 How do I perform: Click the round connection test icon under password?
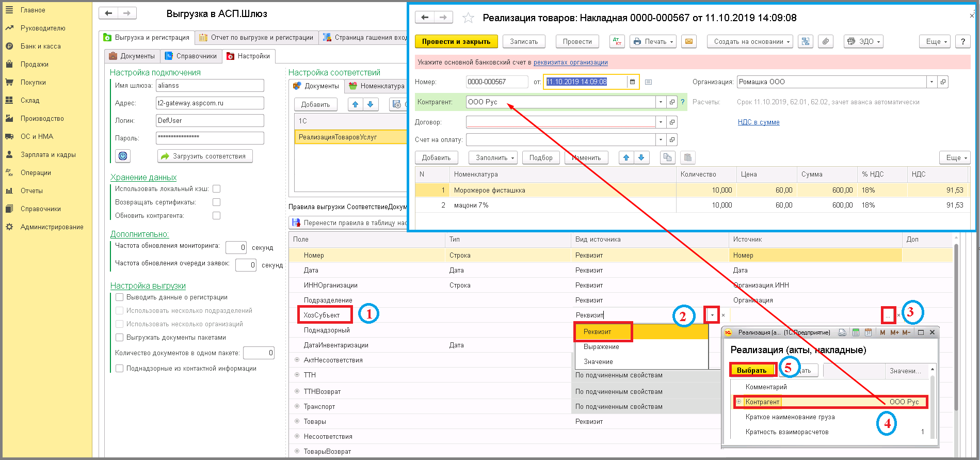coord(122,156)
